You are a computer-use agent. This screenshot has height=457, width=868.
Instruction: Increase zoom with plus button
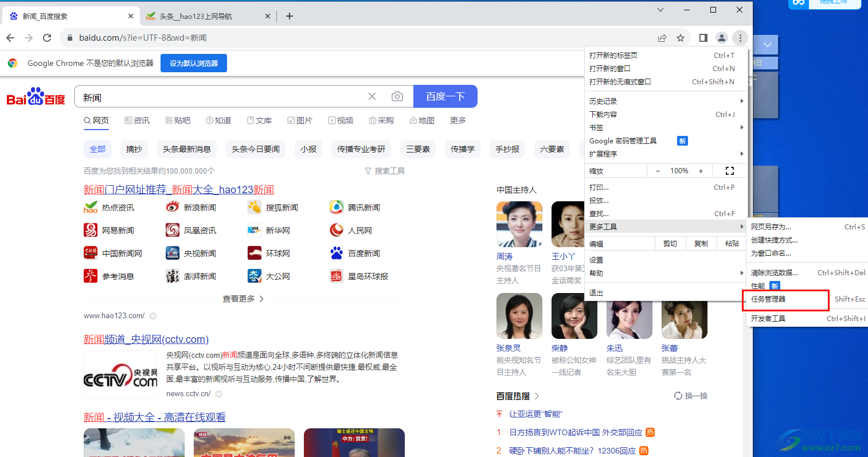pos(701,171)
